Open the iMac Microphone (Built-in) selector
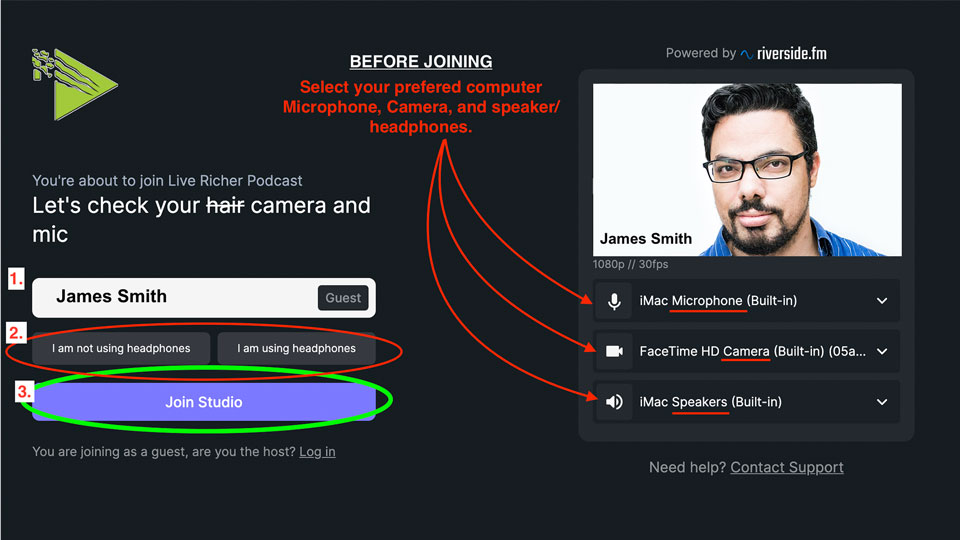Viewport: 960px width, 540px height. pyautogui.click(x=747, y=301)
